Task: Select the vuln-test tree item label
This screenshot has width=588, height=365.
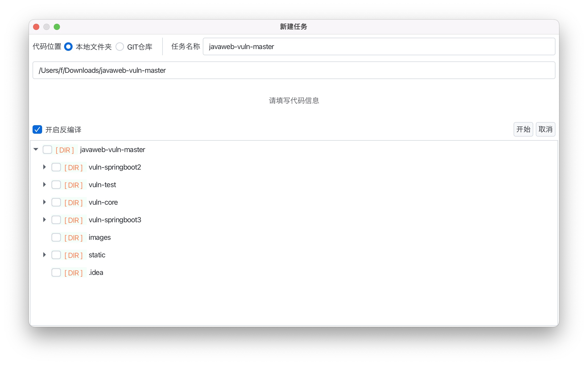Action: tap(102, 185)
